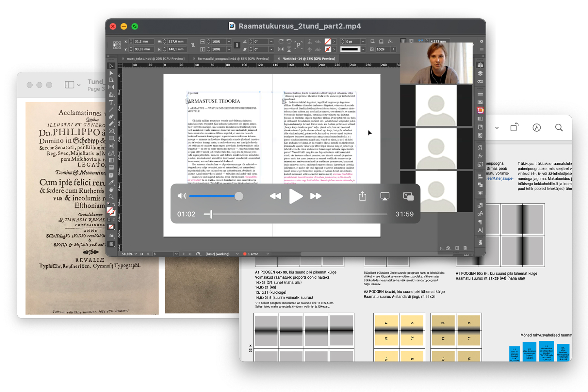Select the Hand tool

tap(111, 189)
